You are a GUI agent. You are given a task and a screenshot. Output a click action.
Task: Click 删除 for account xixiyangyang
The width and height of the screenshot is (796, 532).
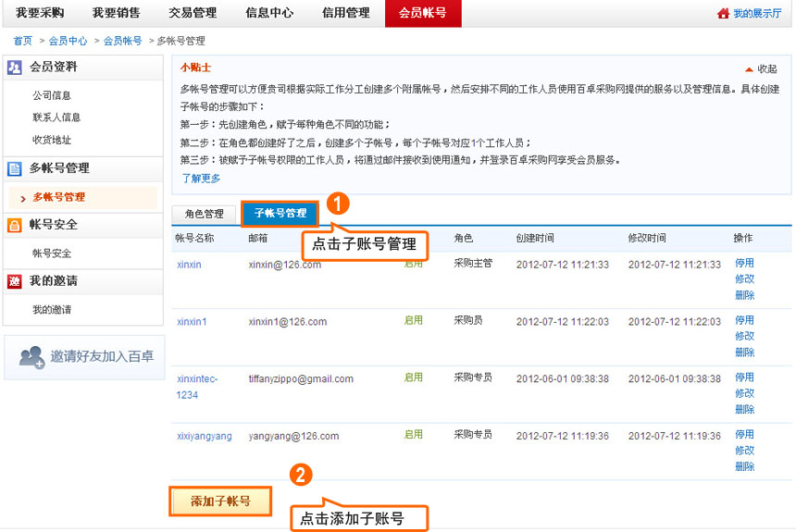pyautogui.click(x=744, y=467)
